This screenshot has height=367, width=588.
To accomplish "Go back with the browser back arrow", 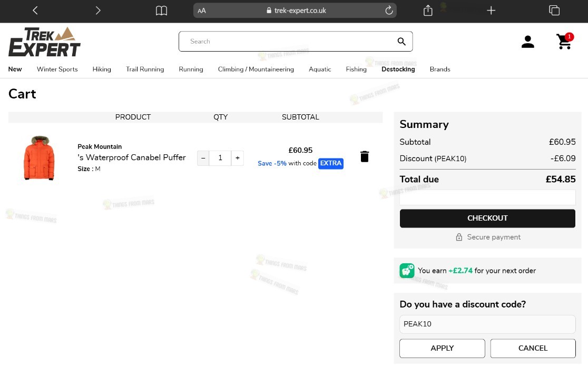I will pos(35,11).
